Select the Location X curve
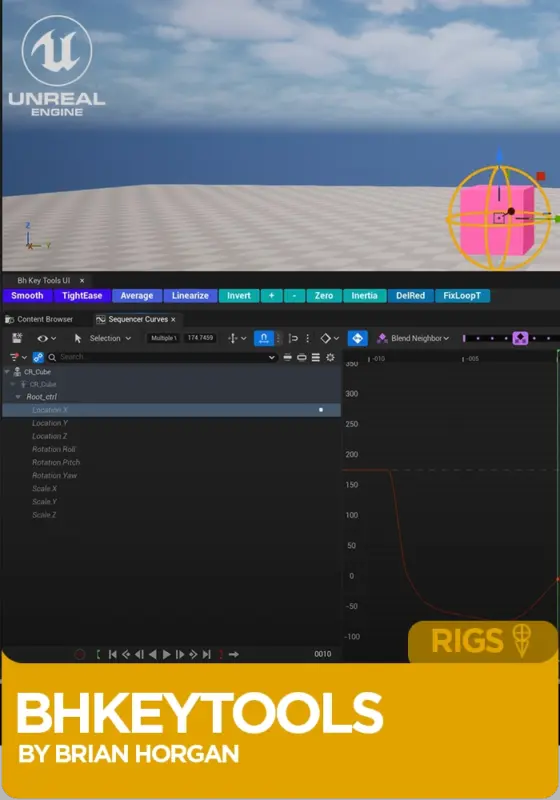560x800 pixels. pyautogui.click(x=171, y=410)
